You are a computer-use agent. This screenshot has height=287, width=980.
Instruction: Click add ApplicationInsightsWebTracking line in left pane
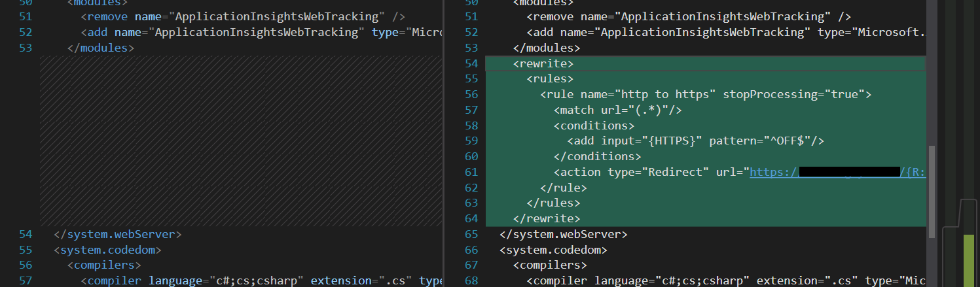tap(262, 33)
